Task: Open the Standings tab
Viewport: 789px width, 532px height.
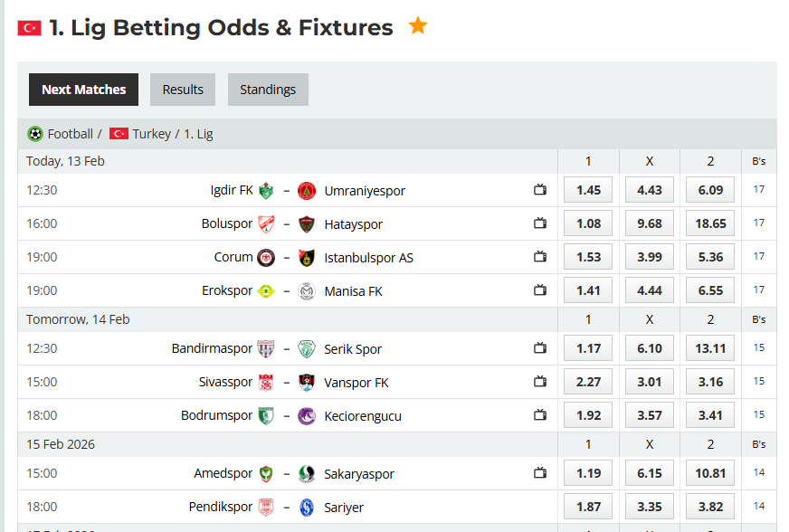Action: [x=267, y=90]
